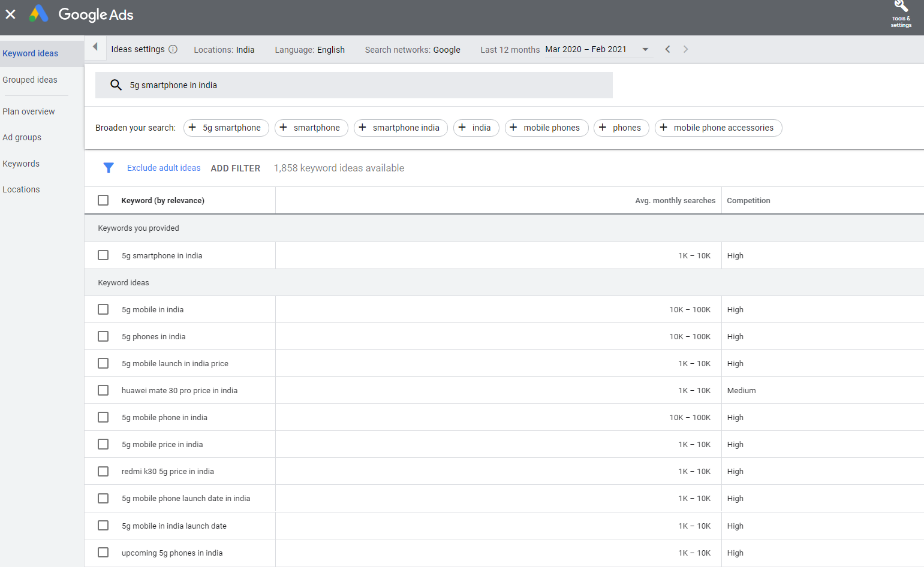Add 'mobile phone accessories' suggestion chip
Image resolution: width=924 pixels, height=567 pixels.
pos(718,128)
